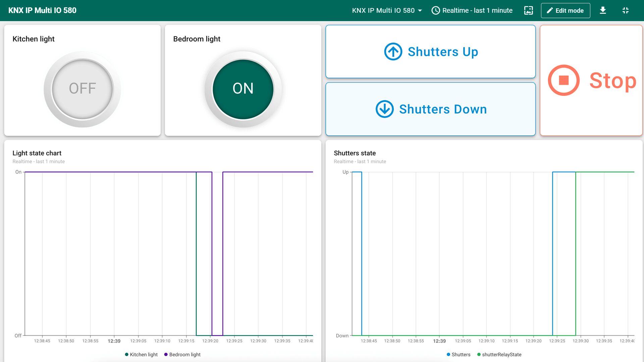This screenshot has height=362, width=644.
Task: Hide the shutterRelayState legend series
Action: coord(499,355)
